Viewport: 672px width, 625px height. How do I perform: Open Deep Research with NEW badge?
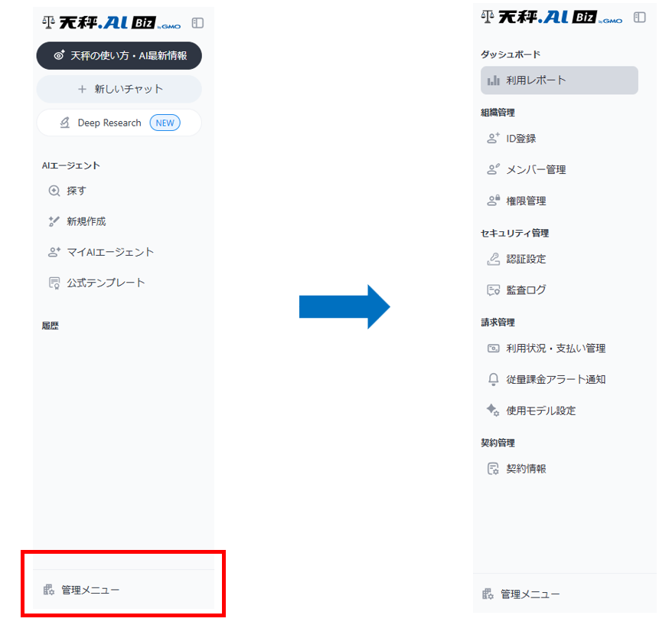coord(119,123)
